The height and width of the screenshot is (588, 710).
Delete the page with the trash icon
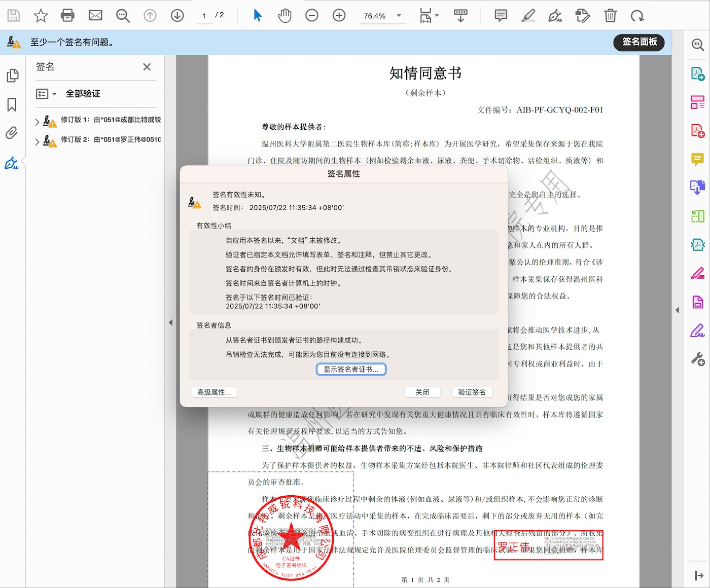(610, 16)
